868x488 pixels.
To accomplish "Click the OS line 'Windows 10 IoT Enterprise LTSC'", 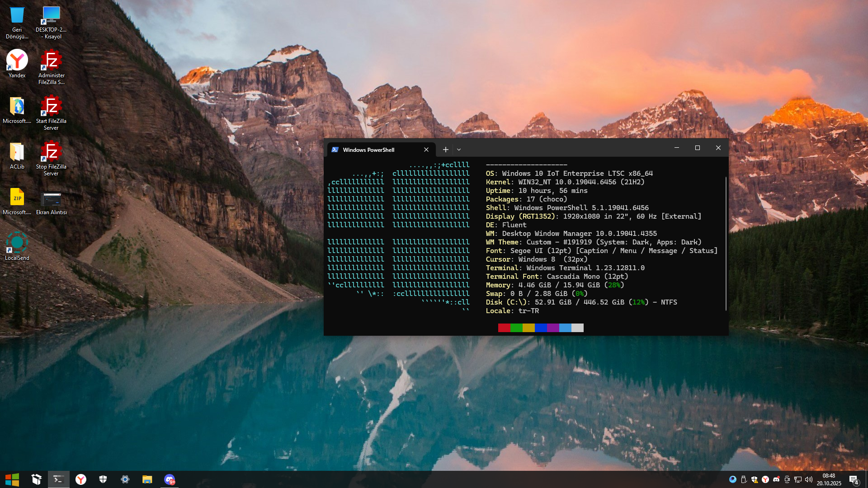I will pyautogui.click(x=569, y=174).
